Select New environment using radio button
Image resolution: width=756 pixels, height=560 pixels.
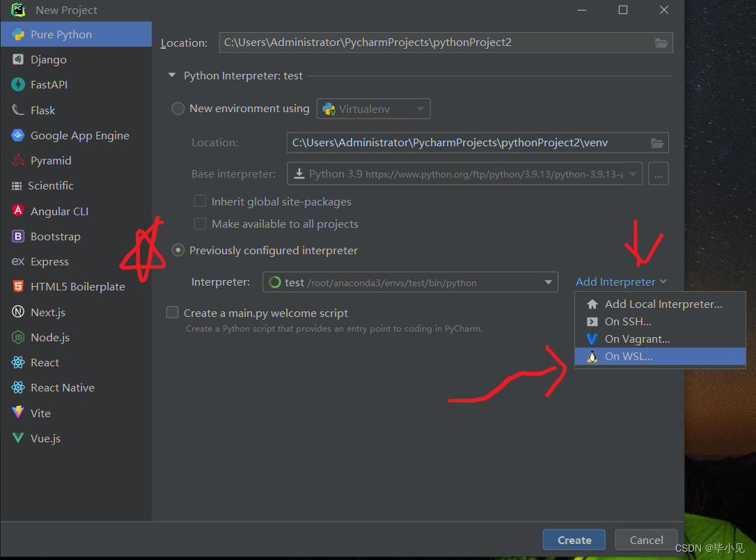tap(178, 109)
